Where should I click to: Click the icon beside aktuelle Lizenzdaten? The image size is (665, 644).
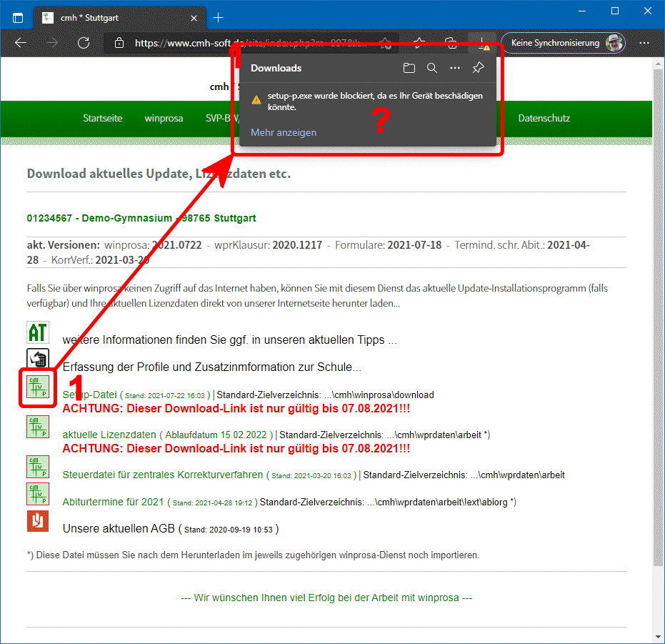(x=37, y=427)
